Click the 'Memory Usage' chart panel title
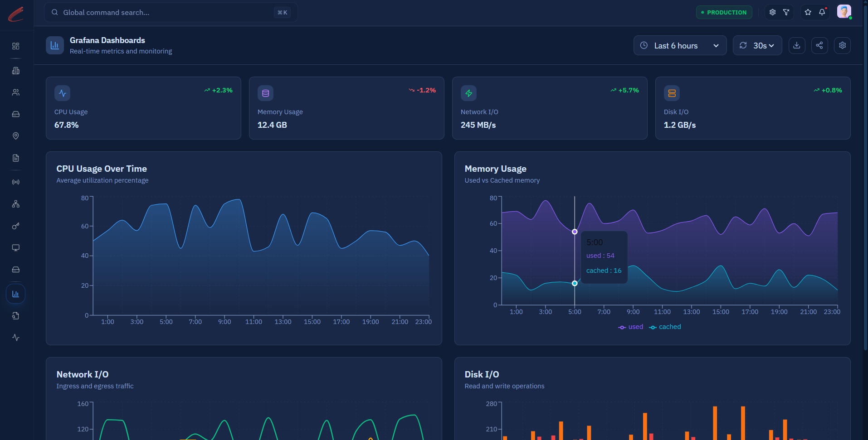This screenshot has height=440, width=868. click(x=496, y=169)
